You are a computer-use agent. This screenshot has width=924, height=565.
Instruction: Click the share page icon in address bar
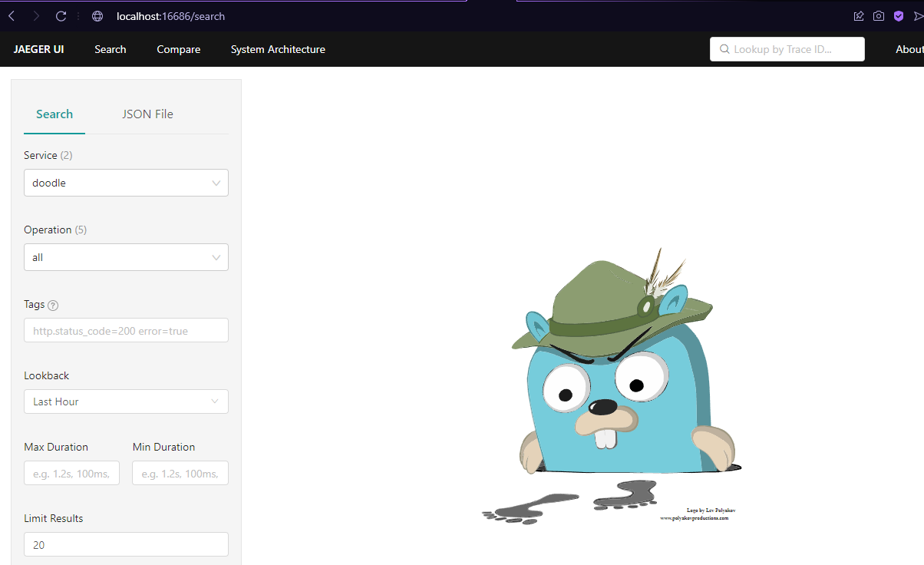[x=859, y=16]
